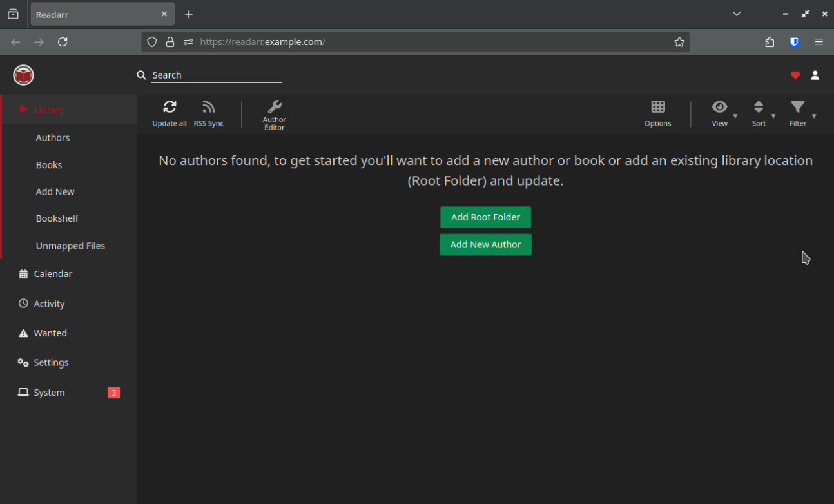The height and width of the screenshot is (504, 834).
Task: Select Unmapped Files in the Library submenu
Action: (x=70, y=246)
